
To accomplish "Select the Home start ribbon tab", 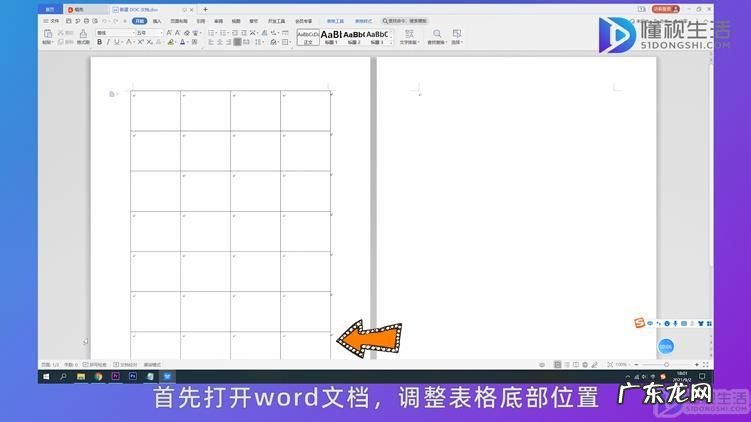I will pos(139,21).
